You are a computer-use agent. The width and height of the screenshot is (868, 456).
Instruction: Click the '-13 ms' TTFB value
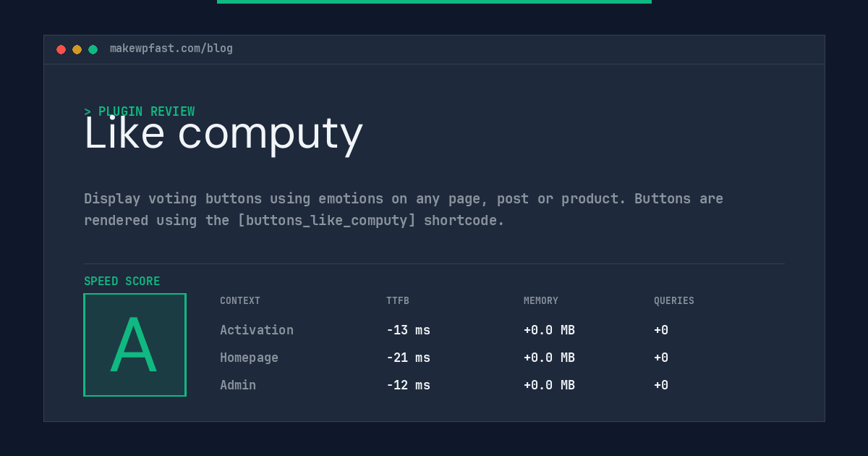coord(408,330)
